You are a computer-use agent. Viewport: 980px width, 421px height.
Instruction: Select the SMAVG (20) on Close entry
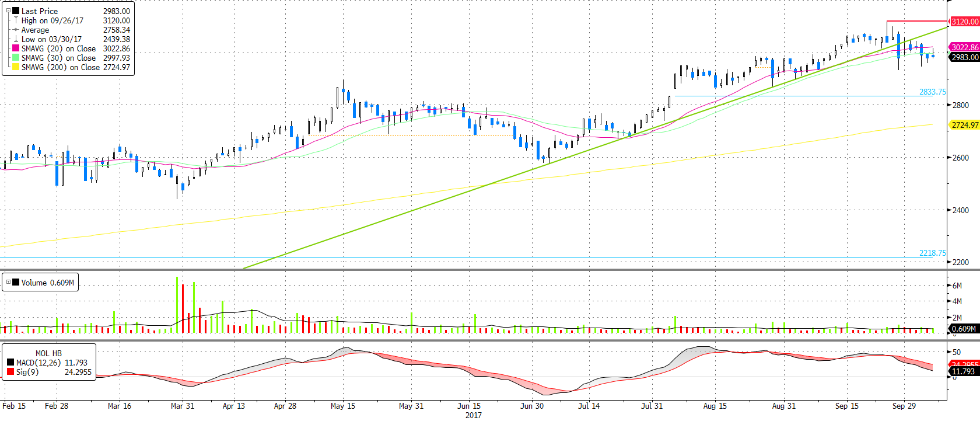pos(58,48)
